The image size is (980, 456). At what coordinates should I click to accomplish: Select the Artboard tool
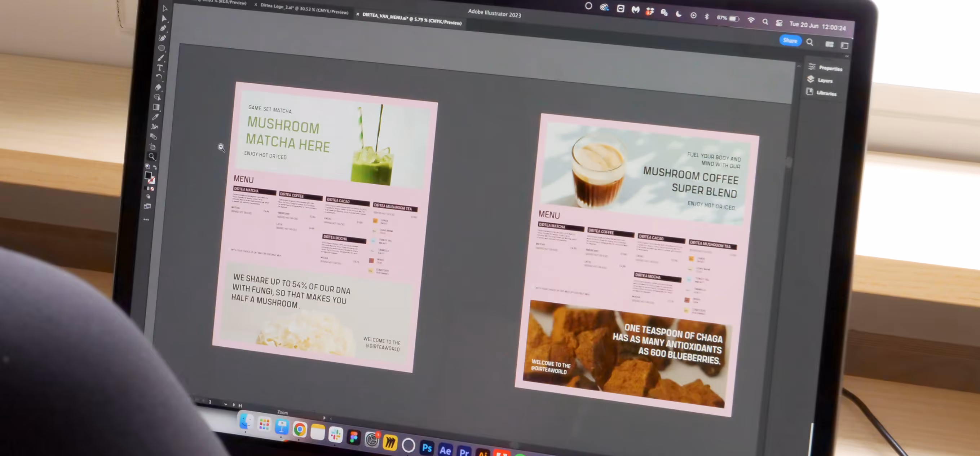(153, 146)
